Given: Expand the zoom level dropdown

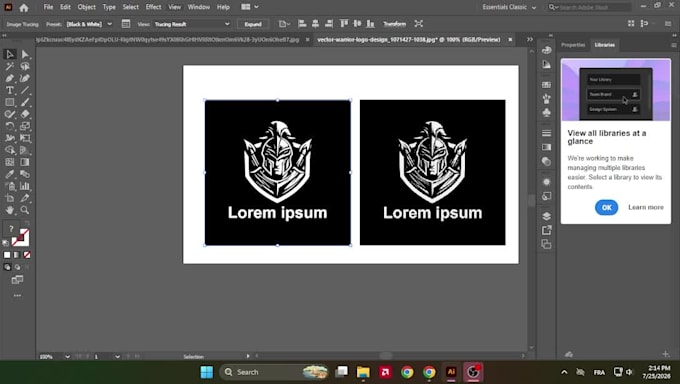Looking at the screenshot, I should pyautogui.click(x=67, y=357).
